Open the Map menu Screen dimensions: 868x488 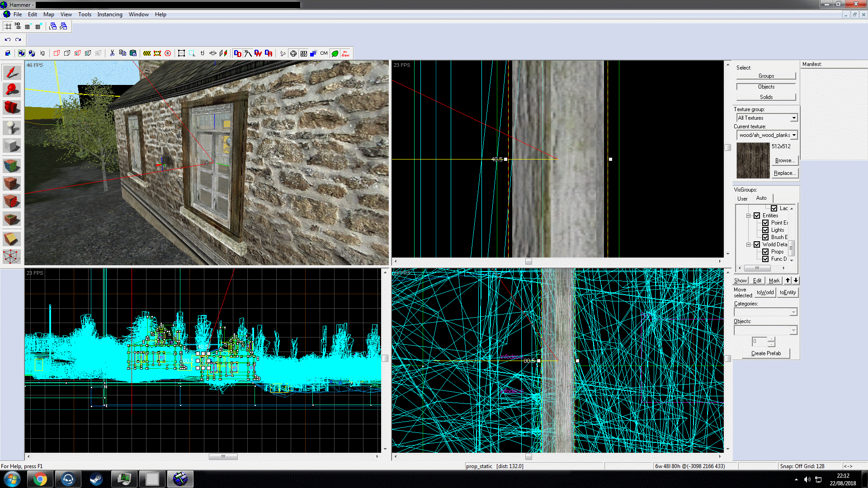(49, 14)
